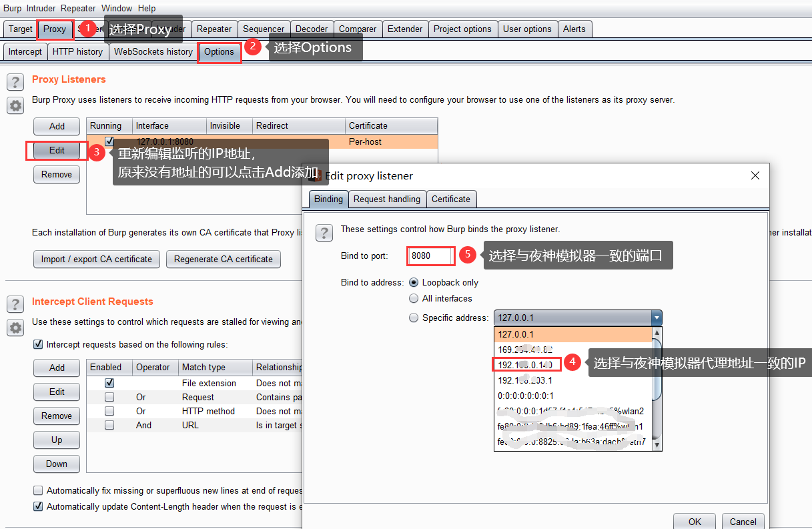This screenshot has height=529, width=812.
Task: Select the Loopback only radio button
Action: point(414,283)
